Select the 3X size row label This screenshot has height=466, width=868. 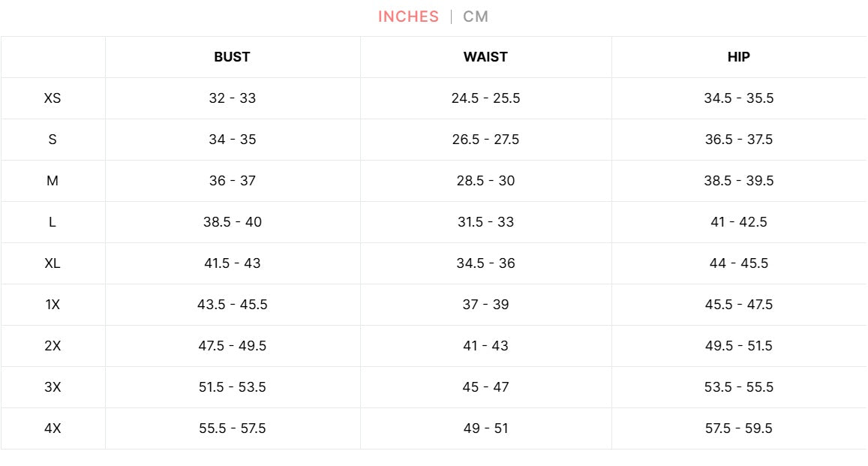point(53,387)
